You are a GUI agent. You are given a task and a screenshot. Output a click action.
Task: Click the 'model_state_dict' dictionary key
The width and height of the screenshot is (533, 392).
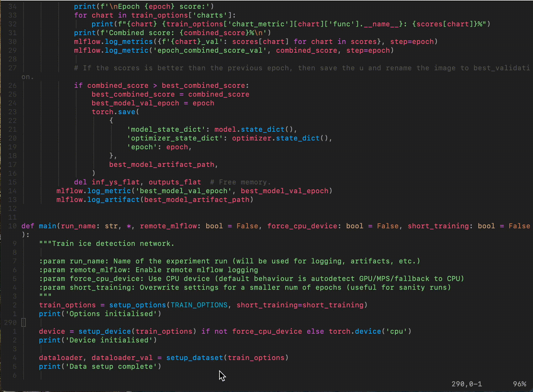166,130
